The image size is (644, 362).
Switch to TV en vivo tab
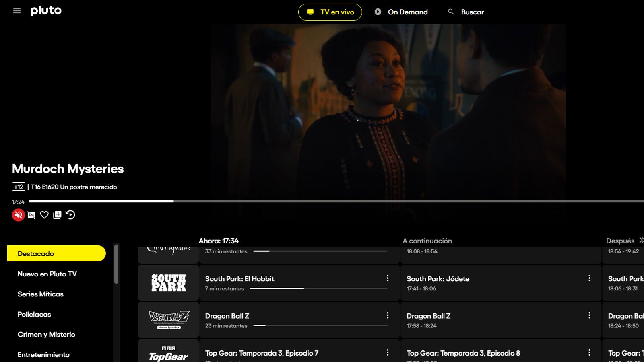(x=330, y=12)
